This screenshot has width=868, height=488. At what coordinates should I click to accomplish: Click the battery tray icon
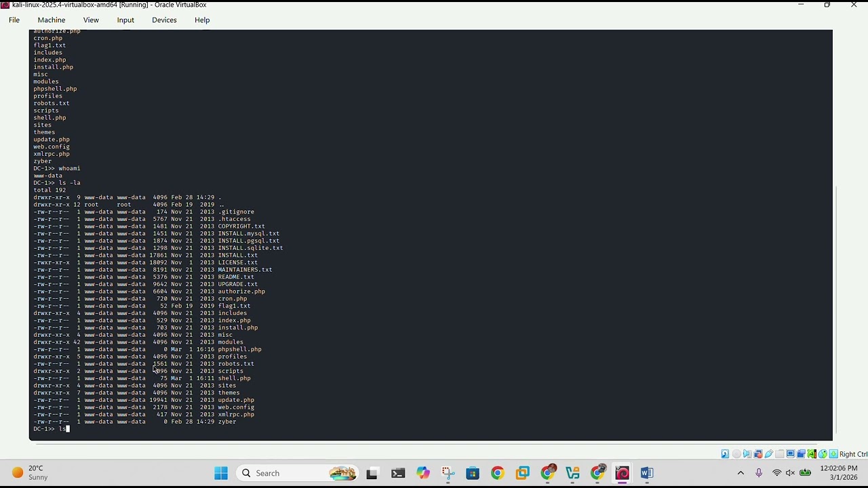pyautogui.click(x=805, y=473)
